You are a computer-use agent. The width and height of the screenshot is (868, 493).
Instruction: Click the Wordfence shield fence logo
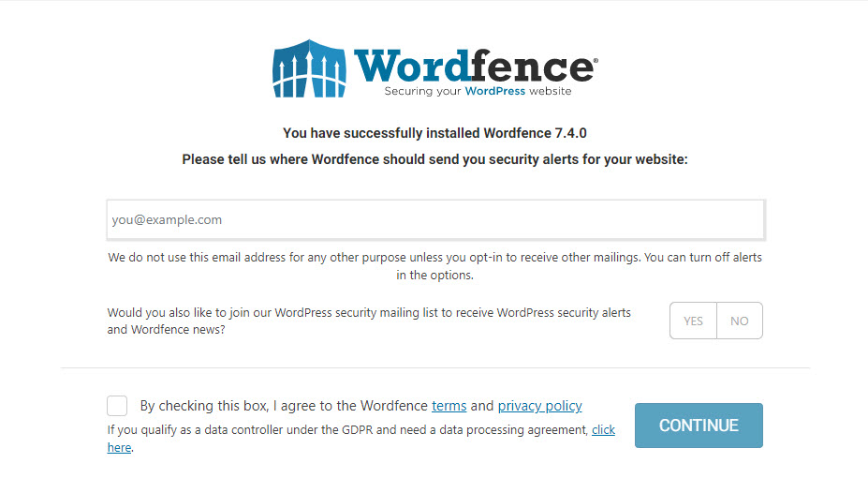tap(309, 68)
